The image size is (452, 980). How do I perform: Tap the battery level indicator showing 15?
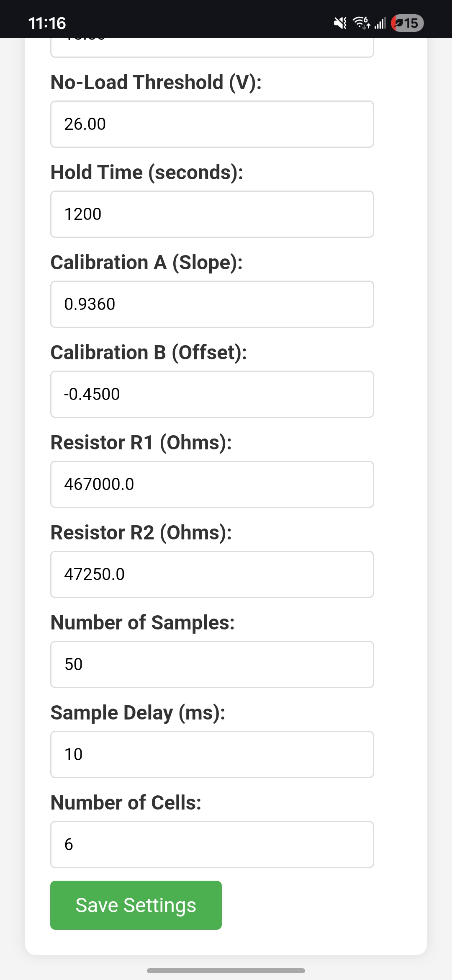(407, 23)
